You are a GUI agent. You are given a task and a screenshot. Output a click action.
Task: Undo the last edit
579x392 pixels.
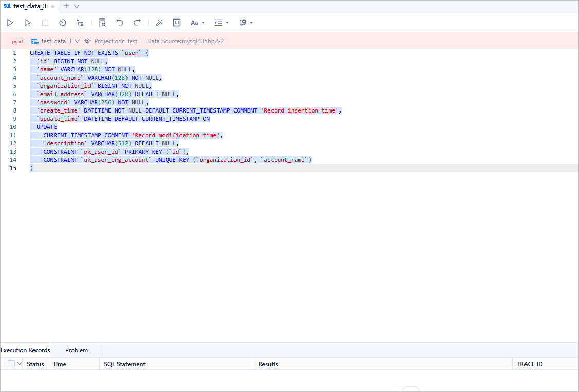[120, 23]
